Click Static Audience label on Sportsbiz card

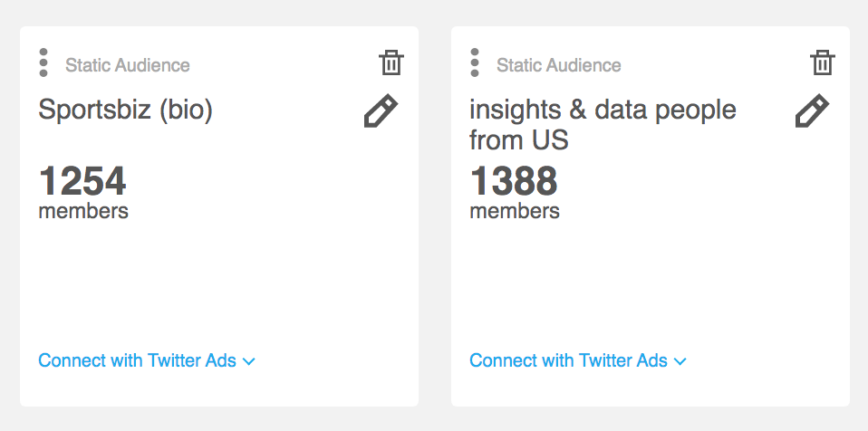tap(128, 65)
